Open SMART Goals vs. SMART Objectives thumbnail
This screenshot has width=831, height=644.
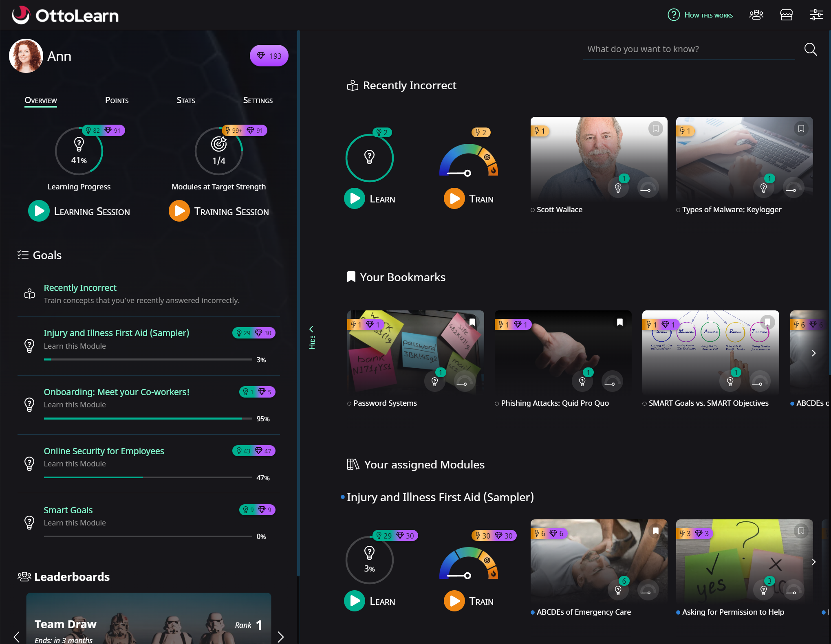coord(710,352)
